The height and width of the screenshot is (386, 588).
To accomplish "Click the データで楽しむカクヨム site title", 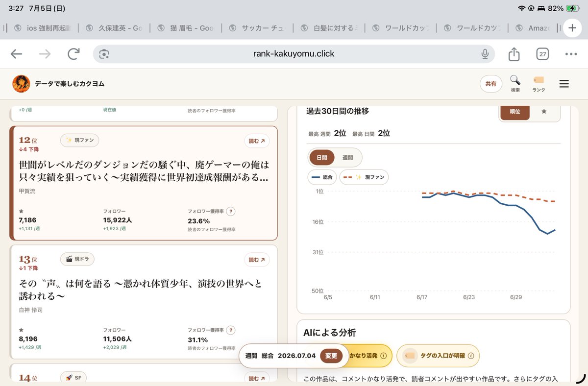I will tap(70, 84).
